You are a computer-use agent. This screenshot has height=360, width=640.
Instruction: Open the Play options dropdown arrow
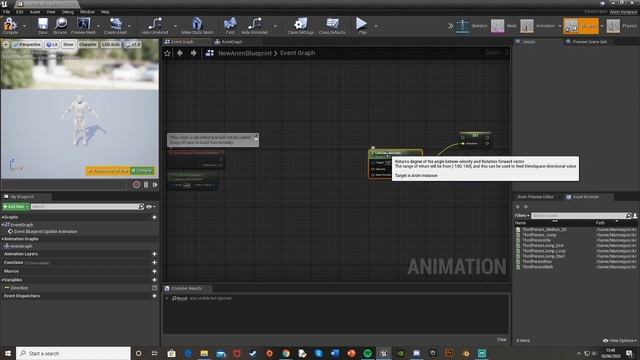[376, 26]
